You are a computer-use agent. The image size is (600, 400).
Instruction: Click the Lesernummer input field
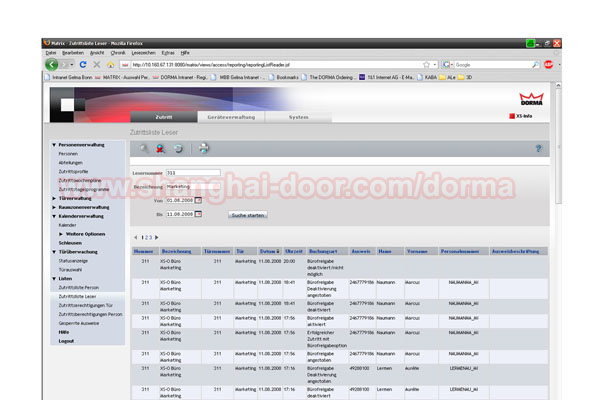[192, 173]
